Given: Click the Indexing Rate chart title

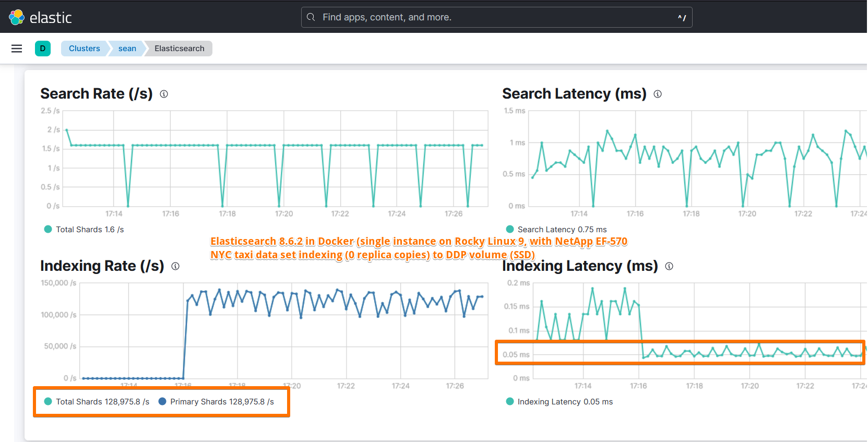Looking at the screenshot, I should click(x=102, y=266).
